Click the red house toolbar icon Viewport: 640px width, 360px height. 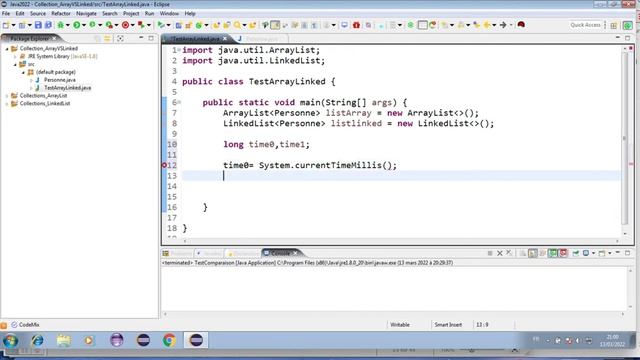coord(356,25)
